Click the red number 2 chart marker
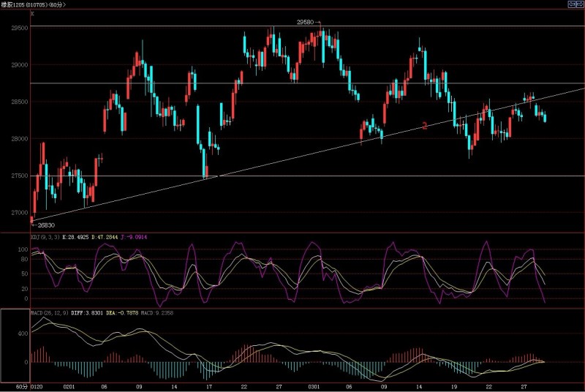The width and height of the screenshot is (585, 392). point(425,127)
